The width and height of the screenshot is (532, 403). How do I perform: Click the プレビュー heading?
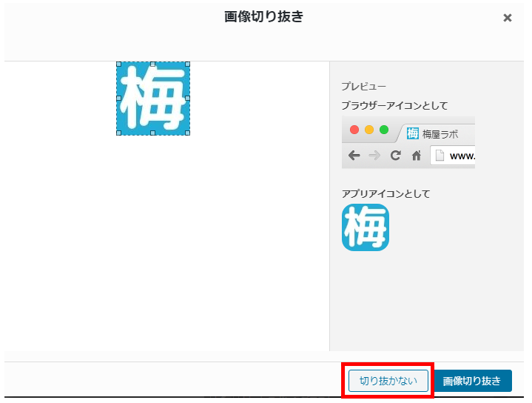364,87
